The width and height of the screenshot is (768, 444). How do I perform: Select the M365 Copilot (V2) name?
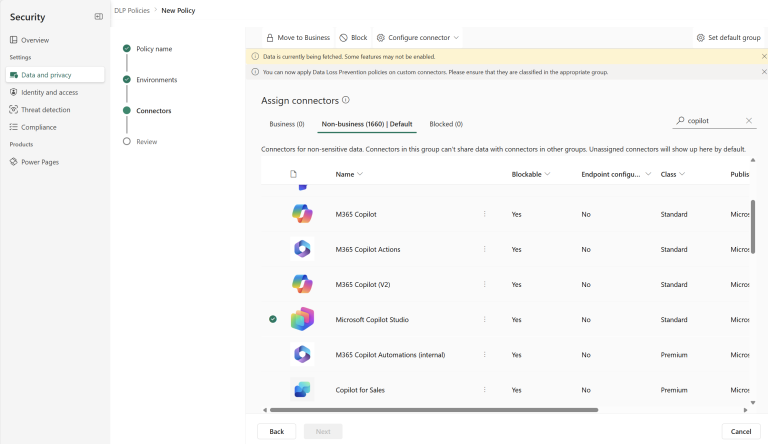pyautogui.click(x=362, y=284)
